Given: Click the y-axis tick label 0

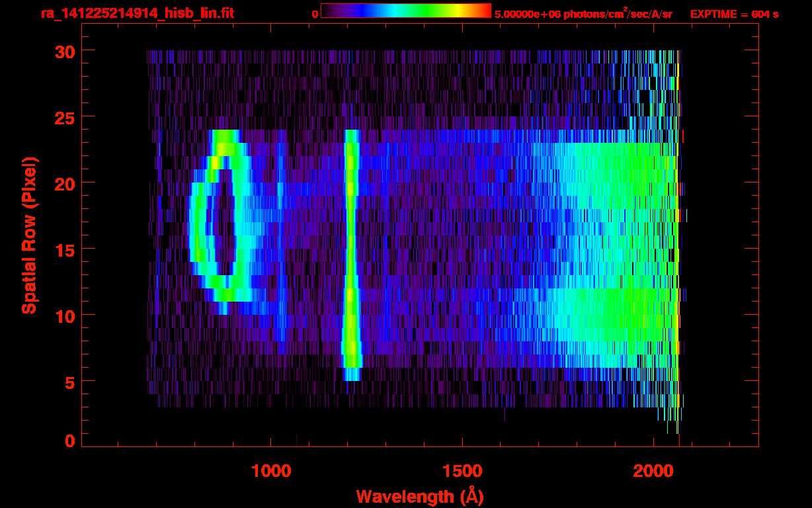Looking at the screenshot, I should point(69,441).
